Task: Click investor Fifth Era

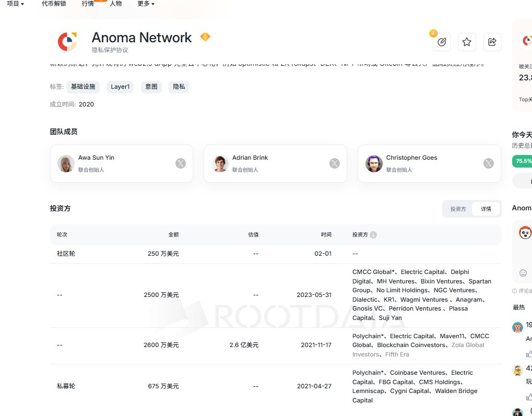Action: pyautogui.click(x=397, y=354)
